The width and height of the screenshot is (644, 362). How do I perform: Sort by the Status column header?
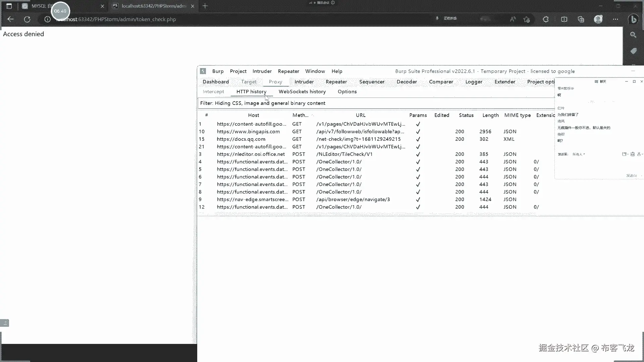point(466,115)
